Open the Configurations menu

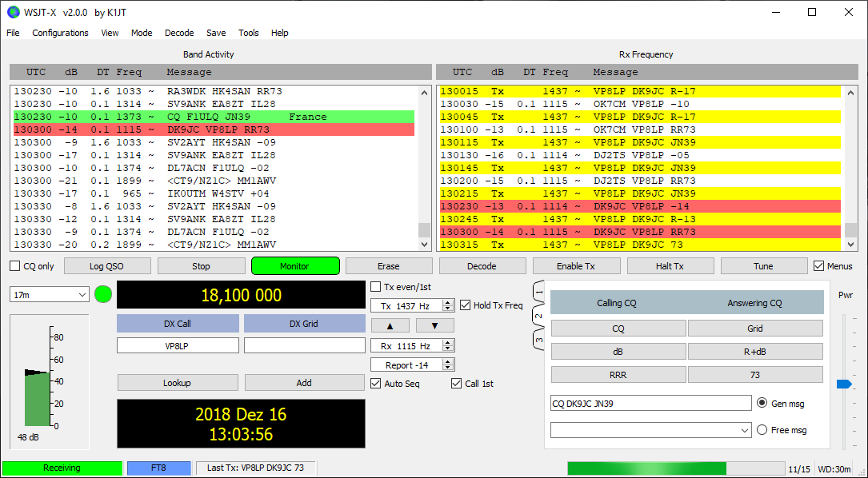coord(60,33)
